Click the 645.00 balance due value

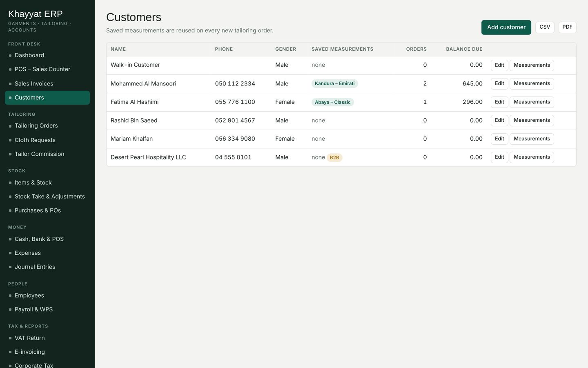coord(472,83)
